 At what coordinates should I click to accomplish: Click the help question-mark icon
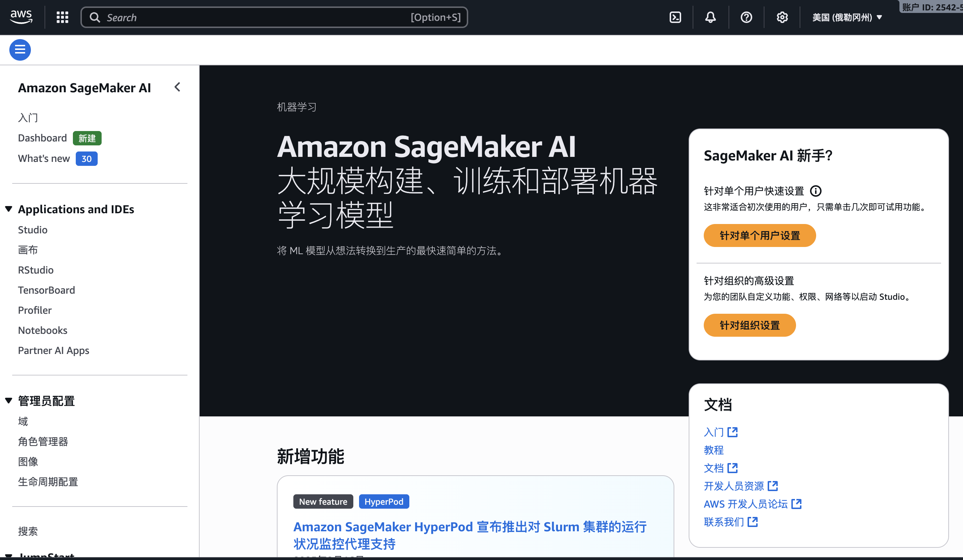pyautogui.click(x=746, y=17)
